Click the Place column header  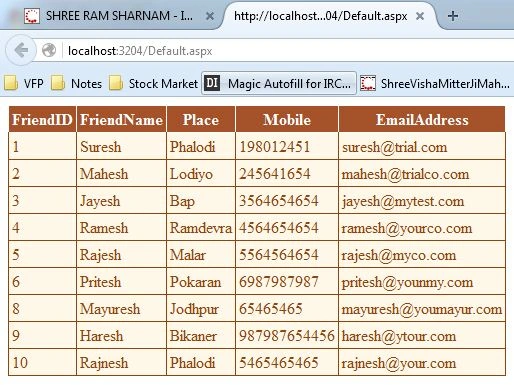pos(201,119)
